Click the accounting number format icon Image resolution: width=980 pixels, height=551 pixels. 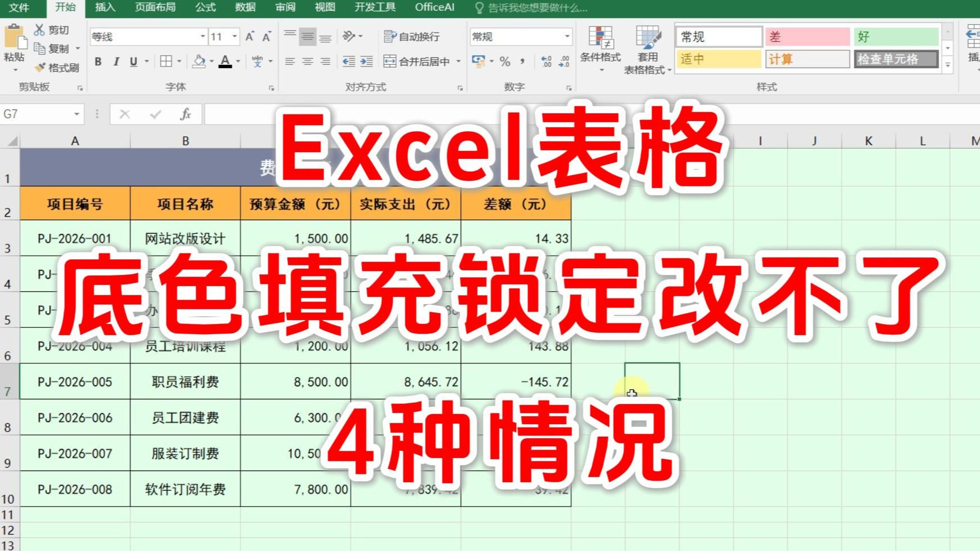pyautogui.click(x=478, y=61)
